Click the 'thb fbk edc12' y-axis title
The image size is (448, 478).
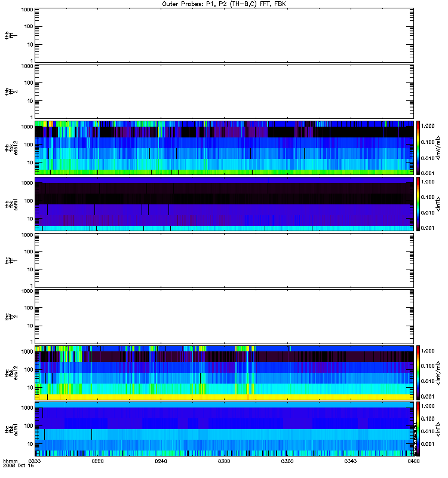[x=11, y=148]
